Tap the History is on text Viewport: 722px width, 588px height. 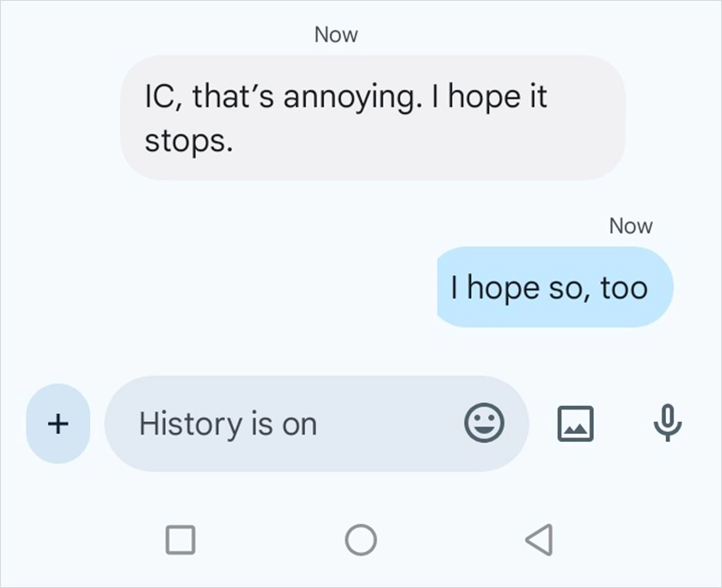tap(227, 424)
